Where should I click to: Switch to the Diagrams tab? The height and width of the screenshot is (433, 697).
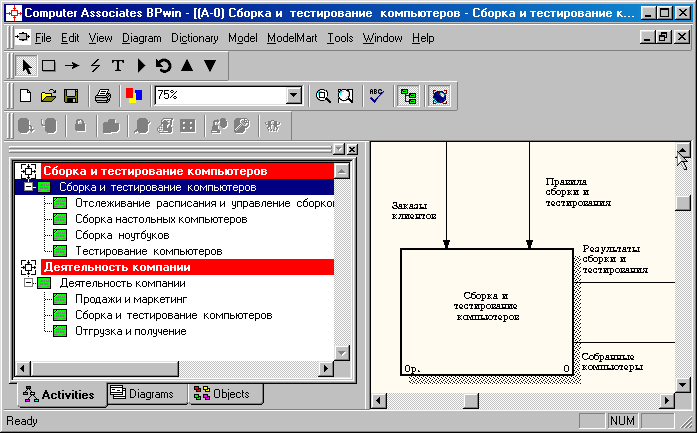click(147, 393)
